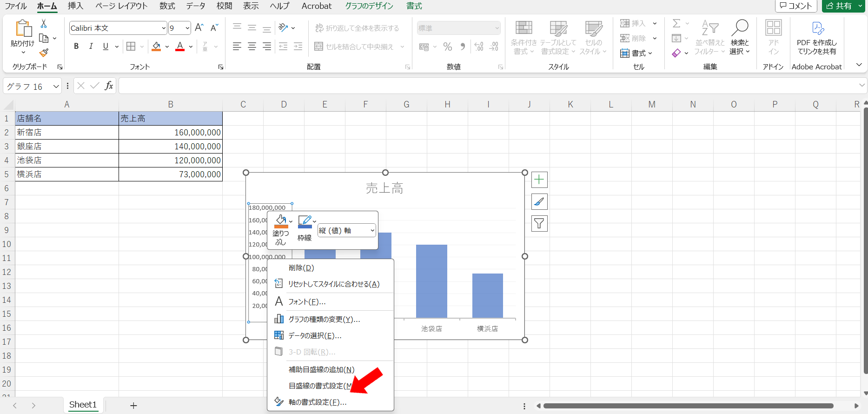Click the add new sheet plus button

point(133,406)
